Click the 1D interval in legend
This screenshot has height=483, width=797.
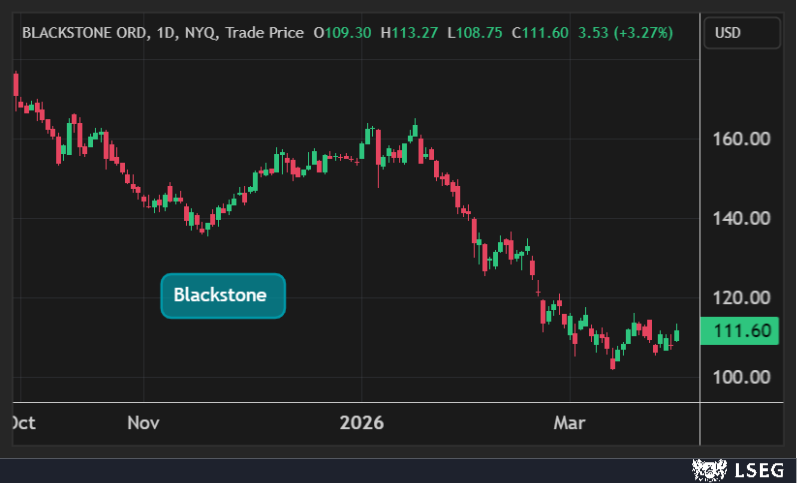click(164, 33)
